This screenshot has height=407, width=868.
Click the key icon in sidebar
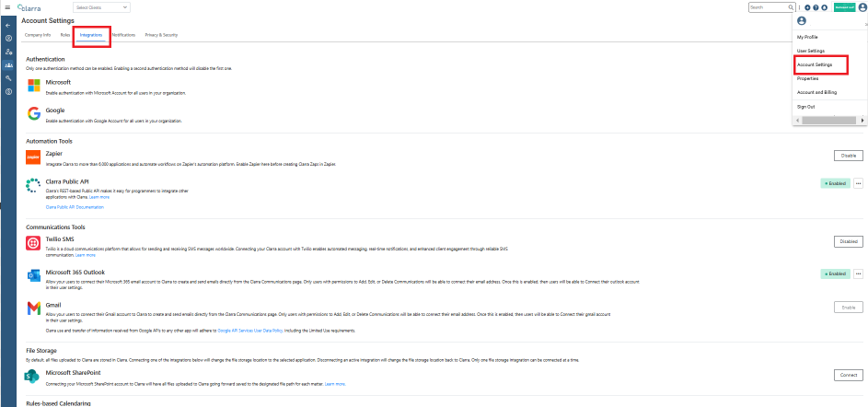pyautogui.click(x=8, y=78)
